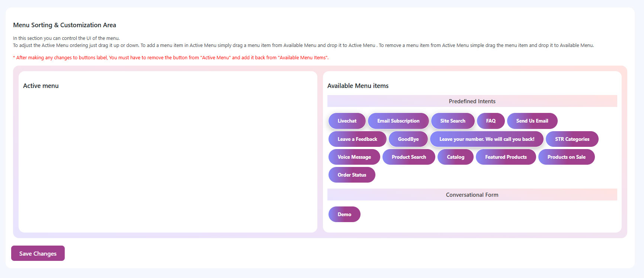The width and height of the screenshot is (644, 278).
Task: Choose the Featured Products item
Action: (x=506, y=157)
